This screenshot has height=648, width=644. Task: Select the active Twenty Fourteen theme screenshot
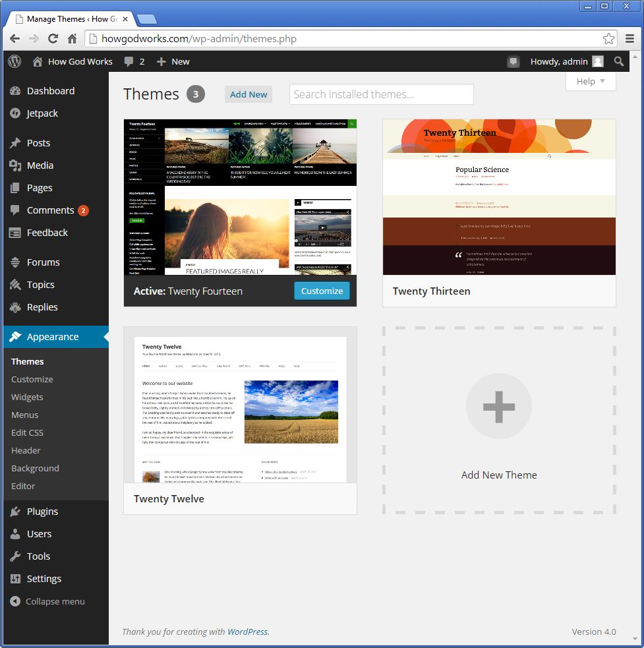pos(240,197)
